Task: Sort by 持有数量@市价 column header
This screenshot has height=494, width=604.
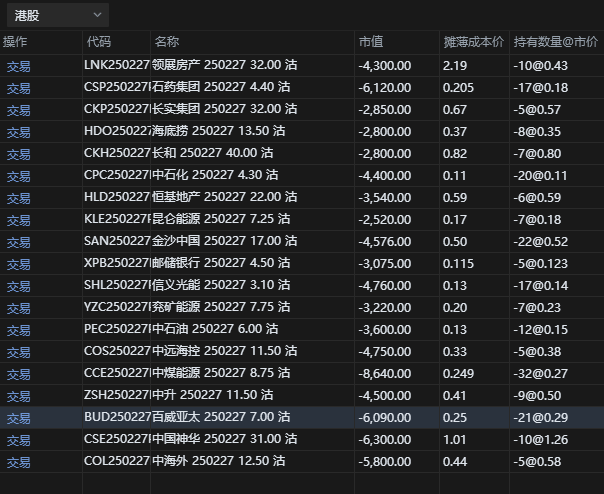Action: click(x=555, y=42)
